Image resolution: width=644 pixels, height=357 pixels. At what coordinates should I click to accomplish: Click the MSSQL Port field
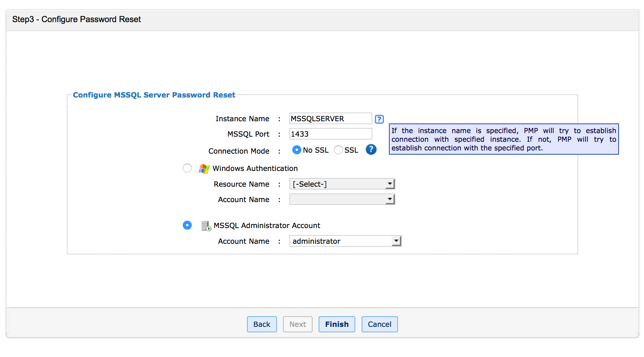[330, 134]
